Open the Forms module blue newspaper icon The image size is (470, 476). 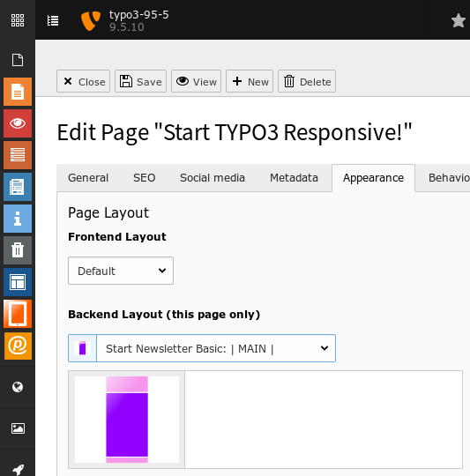click(x=18, y=187)
